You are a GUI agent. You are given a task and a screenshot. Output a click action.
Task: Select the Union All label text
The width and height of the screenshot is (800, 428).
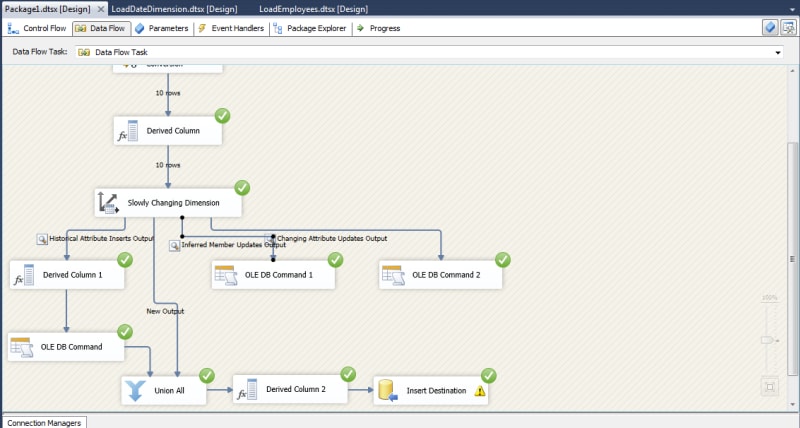point(169,391)
